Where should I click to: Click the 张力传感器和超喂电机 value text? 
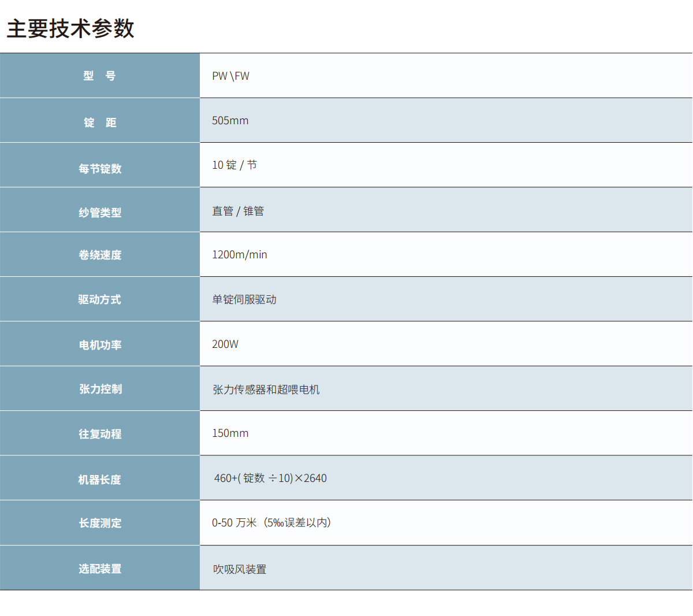pos(265,389)
